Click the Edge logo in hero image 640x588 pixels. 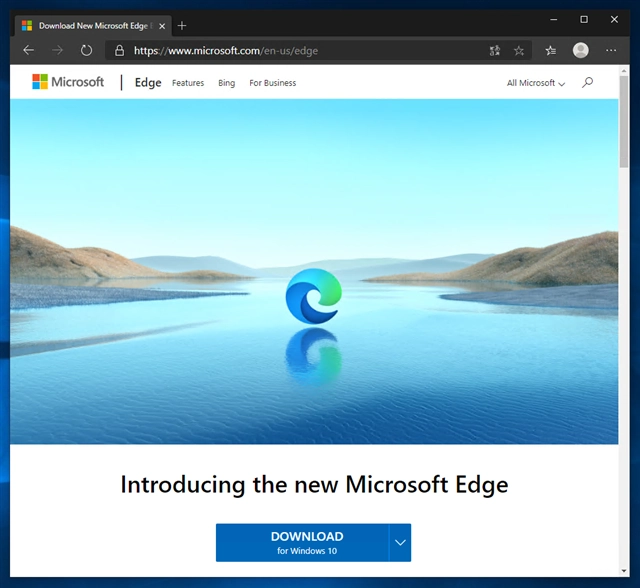(x=313, y=296)
